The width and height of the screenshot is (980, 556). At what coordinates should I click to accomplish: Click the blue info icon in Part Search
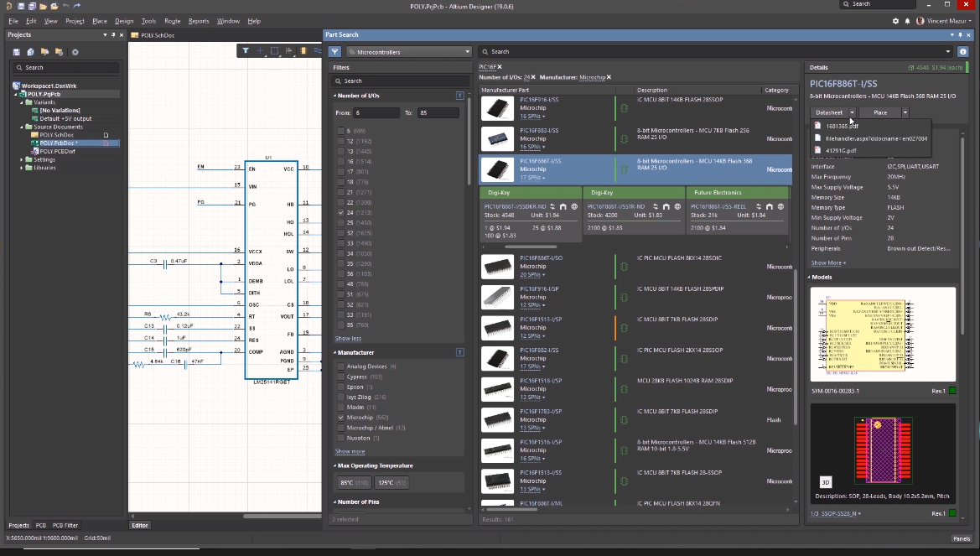tap(963, 52)
